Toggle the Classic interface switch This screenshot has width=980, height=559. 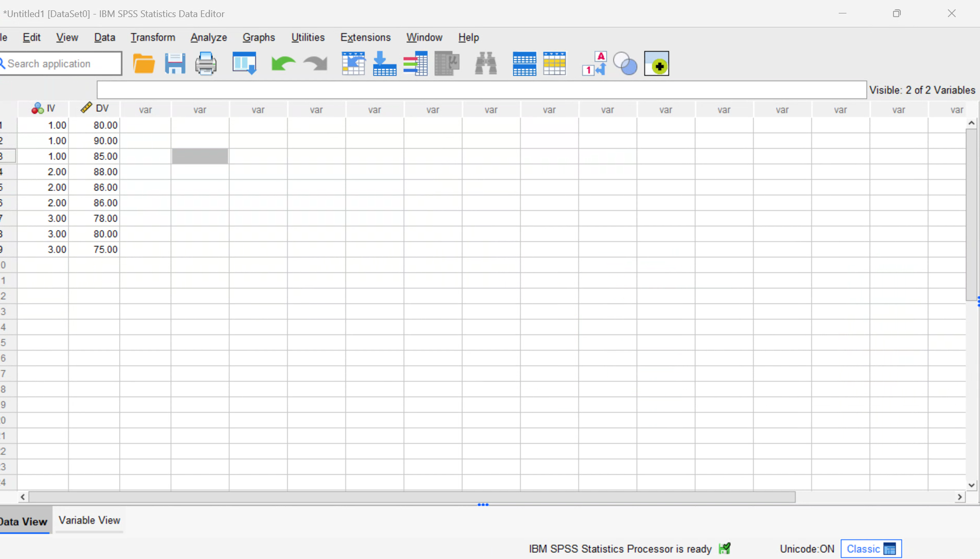(871, 549)
